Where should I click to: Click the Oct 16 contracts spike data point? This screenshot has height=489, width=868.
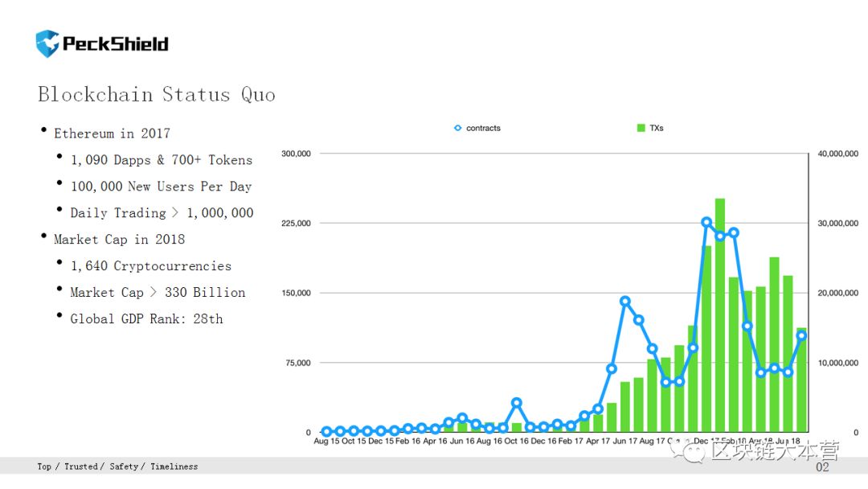pyautogui.click(x=517, y=403)
